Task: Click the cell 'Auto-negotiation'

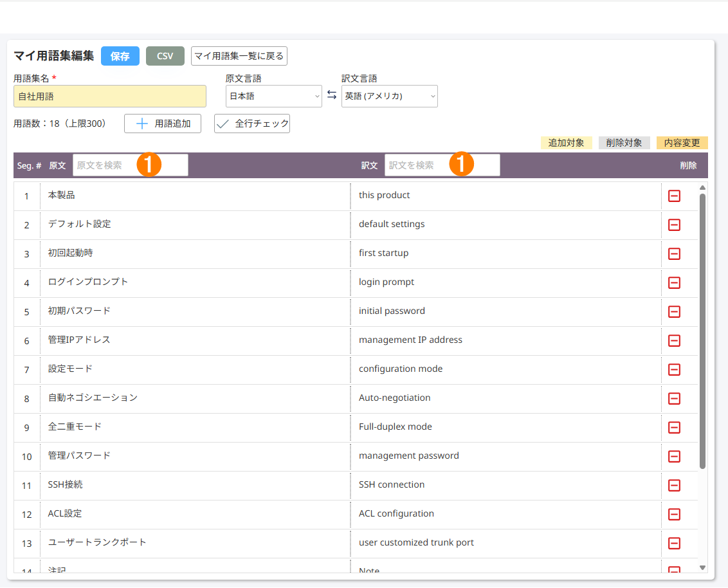Action: (x=506, y=398)
